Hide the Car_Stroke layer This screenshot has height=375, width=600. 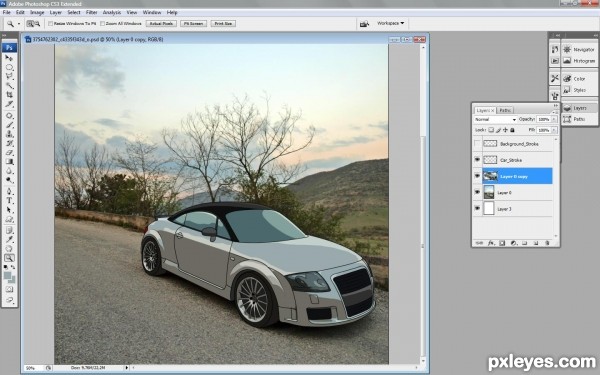(477, 160)
